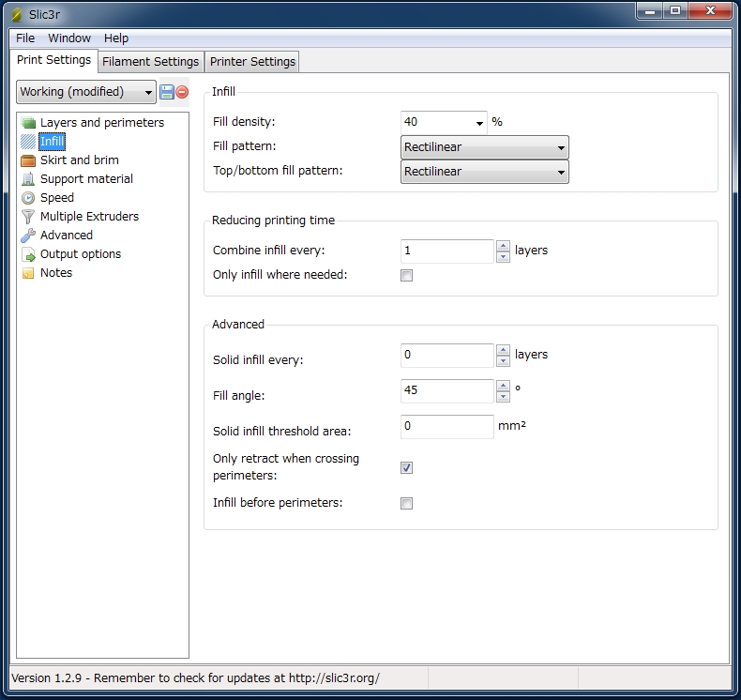Screen dimensions: 741x700
Task: Open the Help menu
Action: coord(115,38)
